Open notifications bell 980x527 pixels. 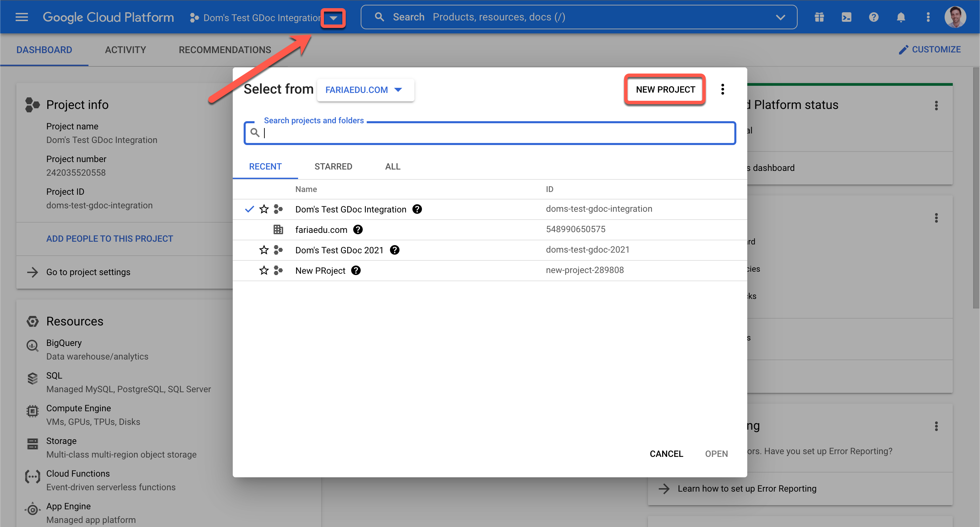(x=900, y=17)
